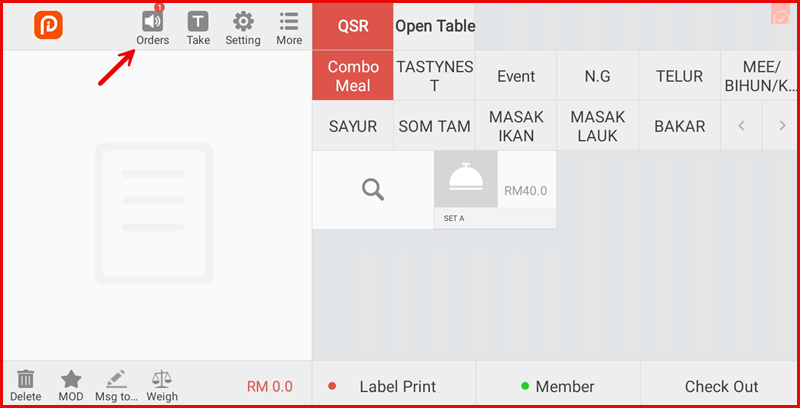Select the BAKAR category
Viewport: 800px width, 408px height.
tap(679, 125)
